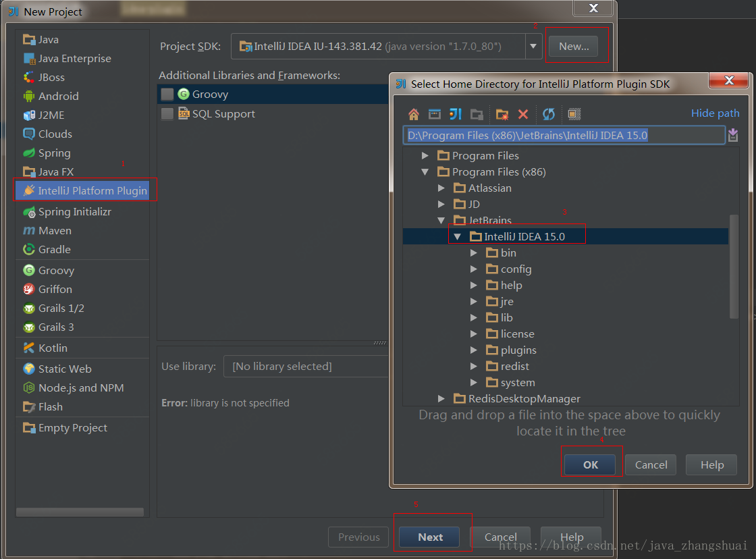Cancel the directory chooser dialog
Screen dimensions: 756x559
[651, 465]
